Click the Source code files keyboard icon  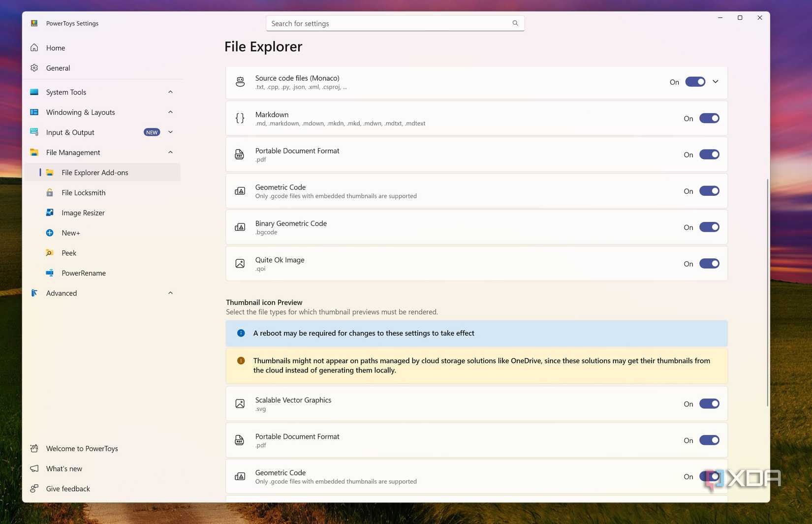[240, 82]
